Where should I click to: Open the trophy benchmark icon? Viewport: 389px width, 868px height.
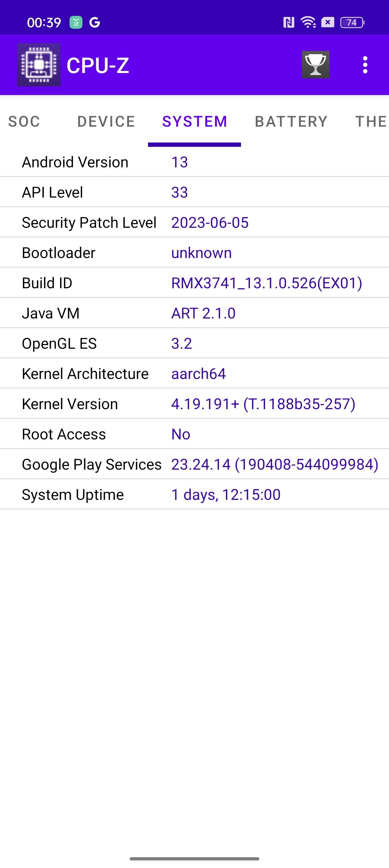click(x=316, y=65)
